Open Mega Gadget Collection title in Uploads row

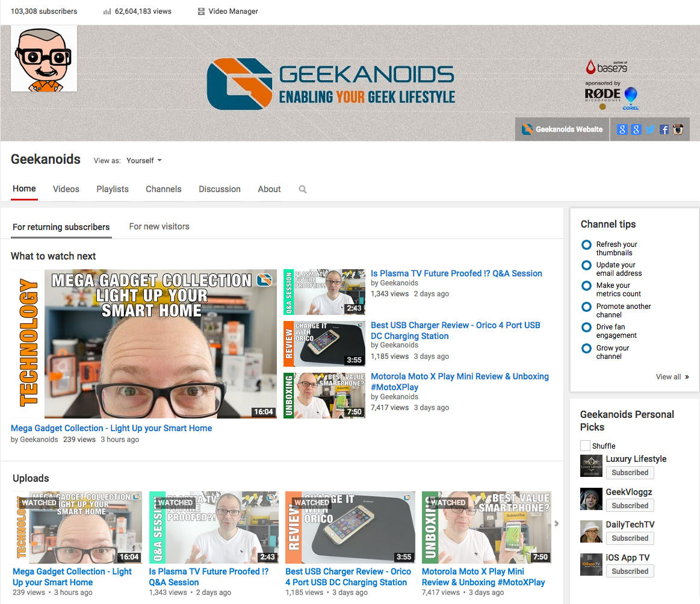click(72, 577)
